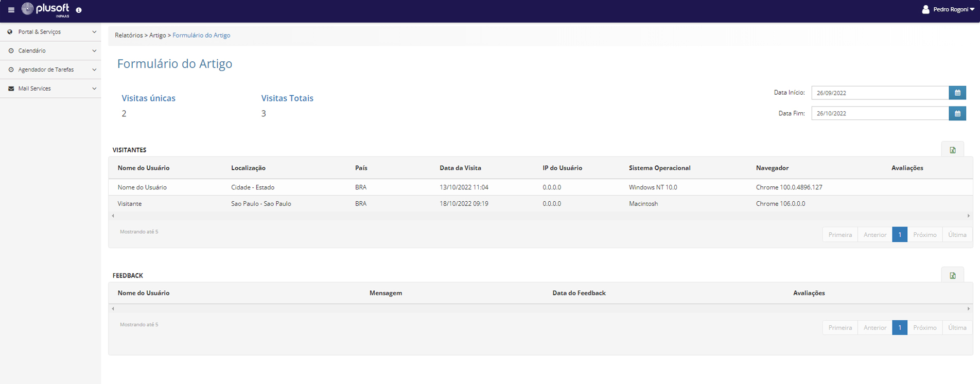Viewport: 980px width, 384px height.
Task: Sort by Sistema Operacional column
Action: point(660,168)
